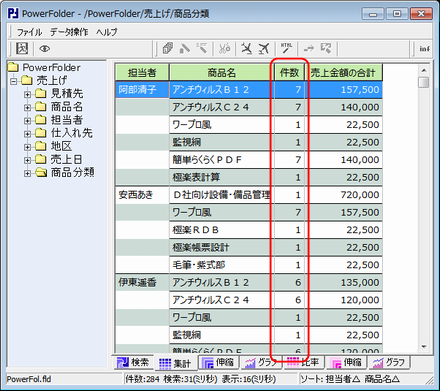Click the vertical scrollbar thumb
Image resolution: width=441 pixels, height=392 pixels.
pyautogui.click(x=424, y=82)
